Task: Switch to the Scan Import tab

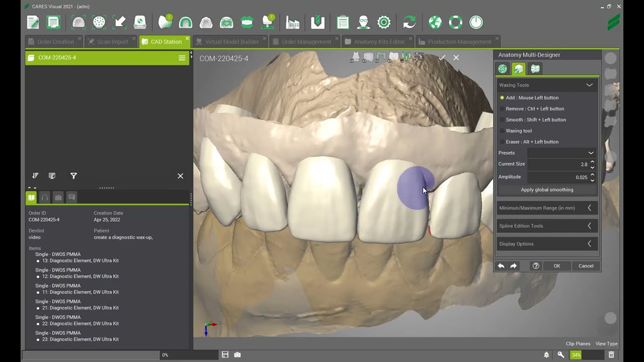Action: [112, 42]
